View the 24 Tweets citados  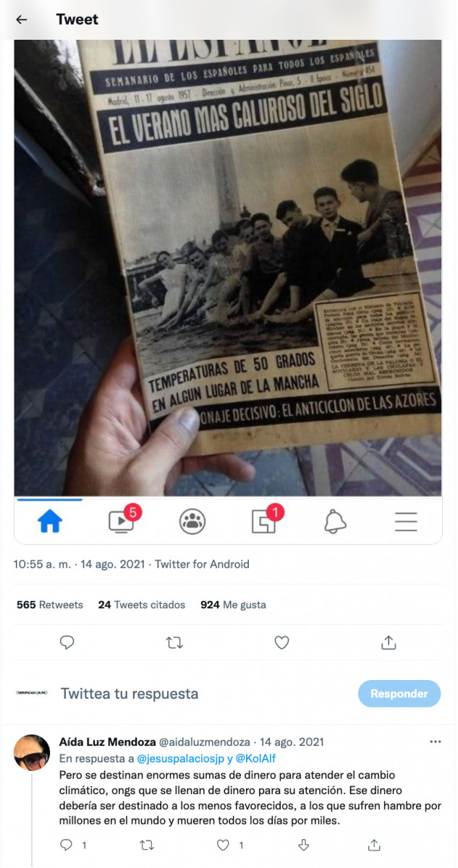click(x=142, y=605)
